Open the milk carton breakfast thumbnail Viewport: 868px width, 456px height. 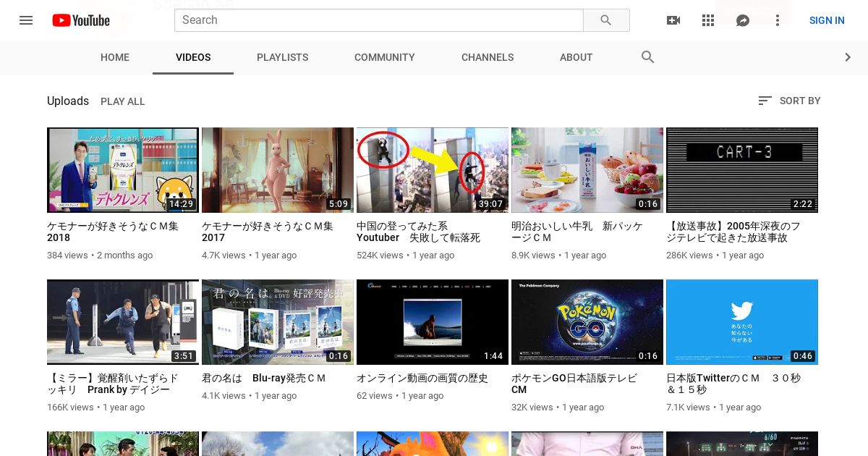pos(587,170)
